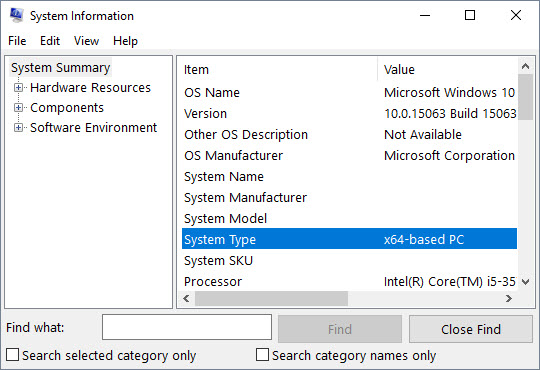Click the horizontal scrollbar left arrow

[x=186, y=298]
